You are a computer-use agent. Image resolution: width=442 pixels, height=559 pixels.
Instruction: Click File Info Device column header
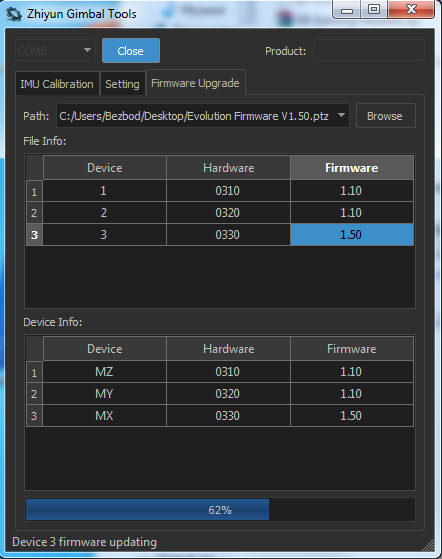105,168
